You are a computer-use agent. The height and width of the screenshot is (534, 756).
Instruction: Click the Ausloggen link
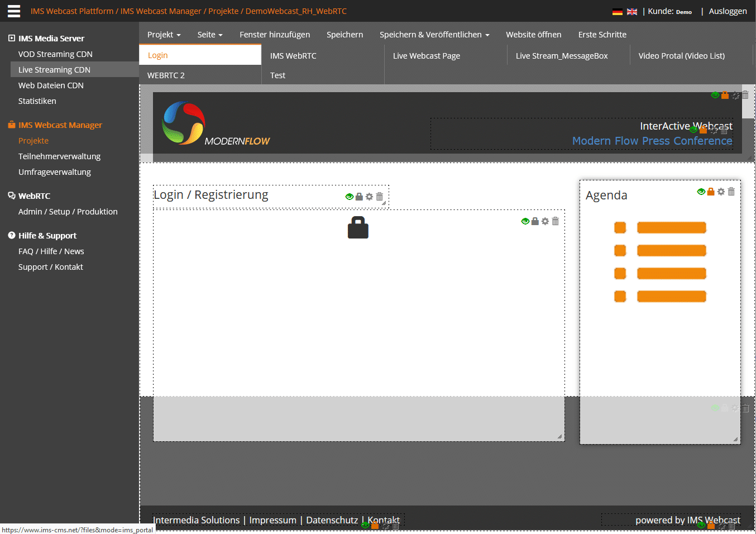click(727, 11)
